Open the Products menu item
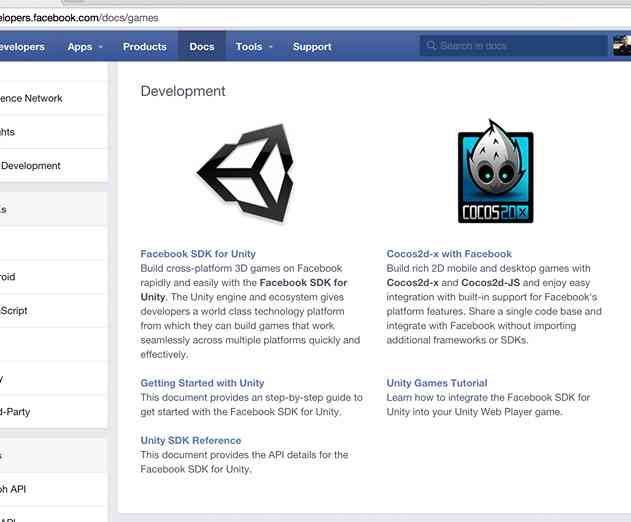631x522 pixels. 145,47
